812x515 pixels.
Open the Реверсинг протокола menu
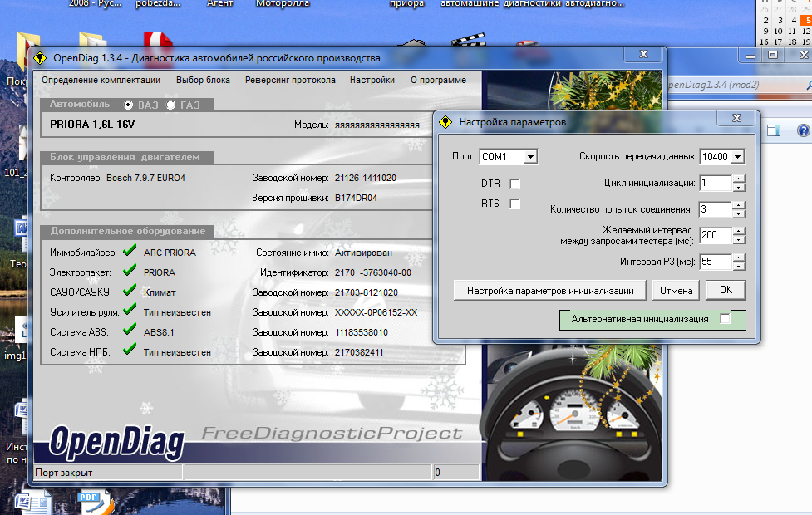coord(291,81)
